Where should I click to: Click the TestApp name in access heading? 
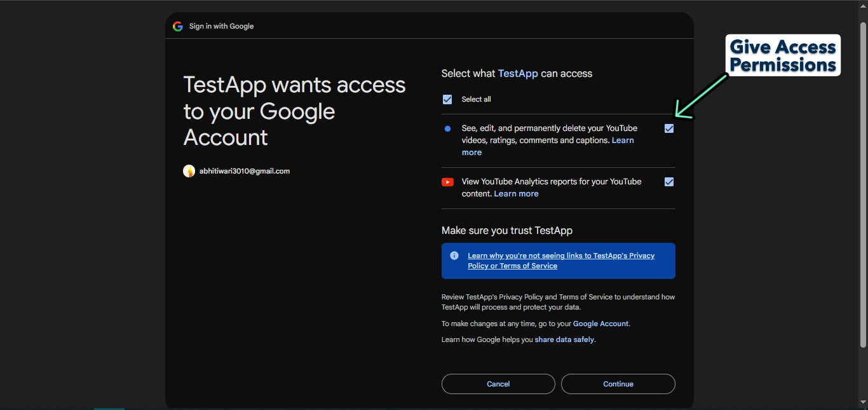click(x=518, y=74)
